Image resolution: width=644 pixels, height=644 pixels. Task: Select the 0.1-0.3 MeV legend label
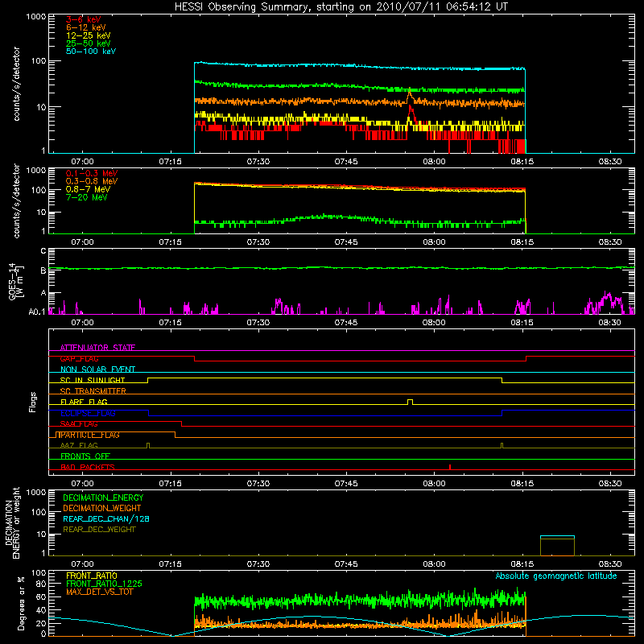(92, 173)
